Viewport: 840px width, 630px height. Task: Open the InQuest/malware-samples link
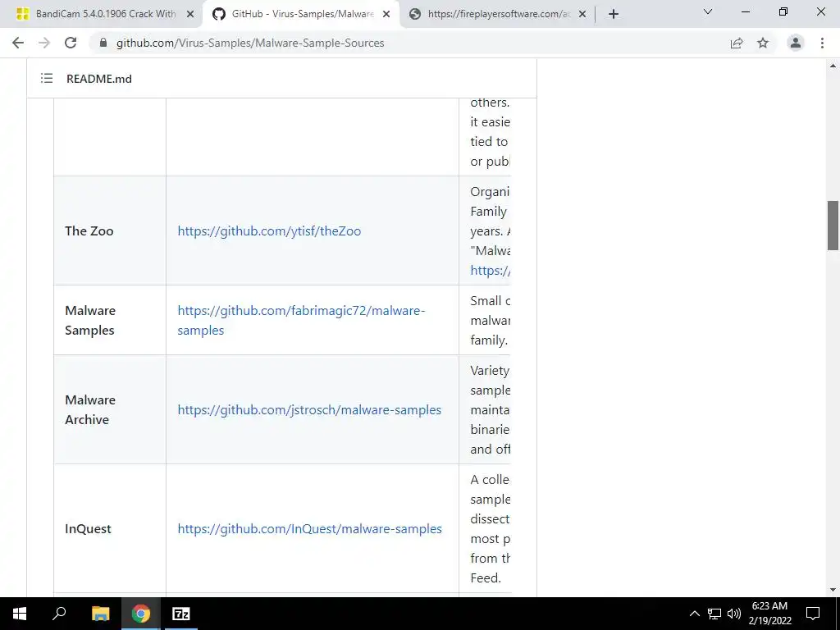309,529
